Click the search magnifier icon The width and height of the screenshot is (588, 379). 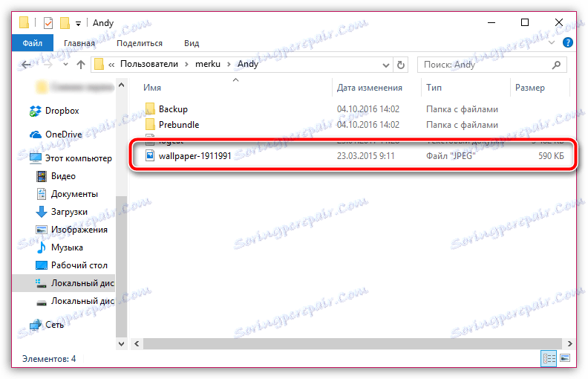(x=557, y=65)
